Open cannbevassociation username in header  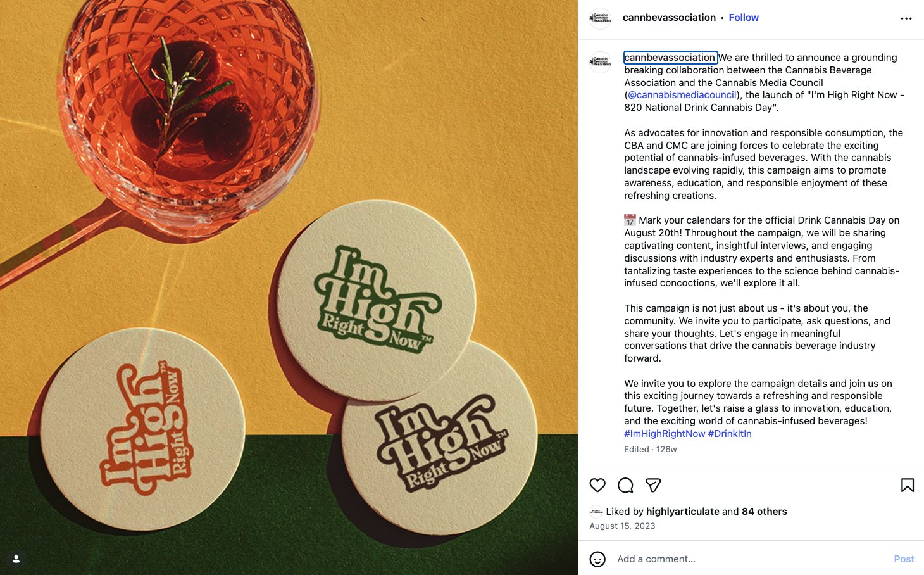(669, 18)
